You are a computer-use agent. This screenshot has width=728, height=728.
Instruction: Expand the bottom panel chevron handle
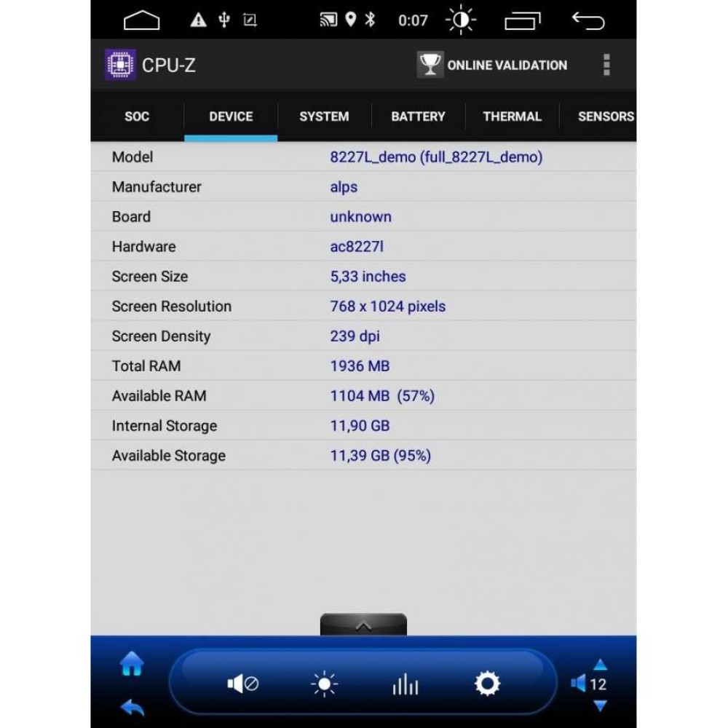click(x=363, y=625)
